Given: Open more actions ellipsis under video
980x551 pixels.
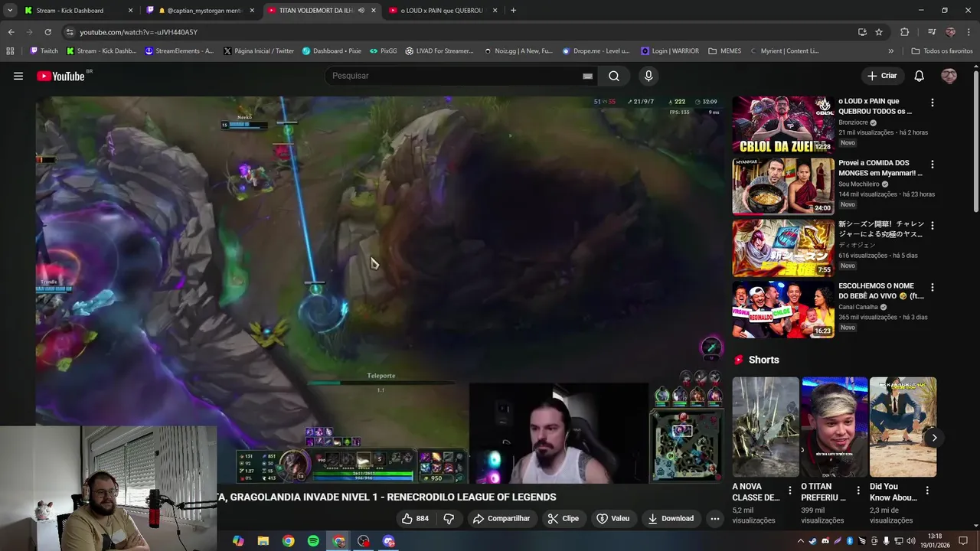Looking at the screenshot, I should click(714, 518).
